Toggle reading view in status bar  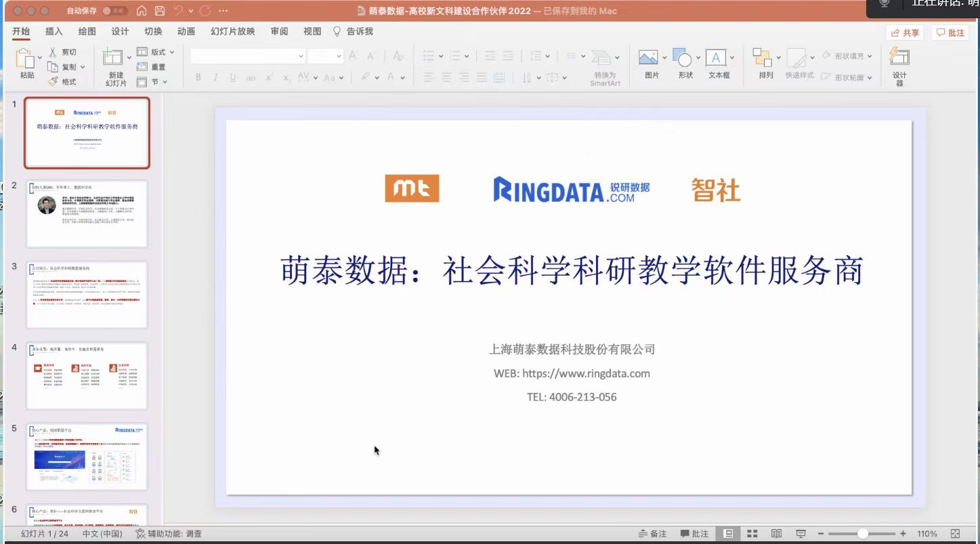tap(776, 534)
